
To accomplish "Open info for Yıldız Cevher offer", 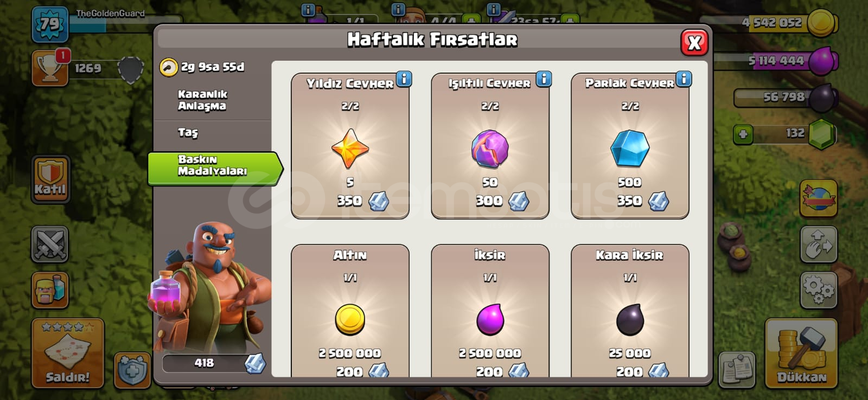I will pyautogui.click(x=404, y=79).
